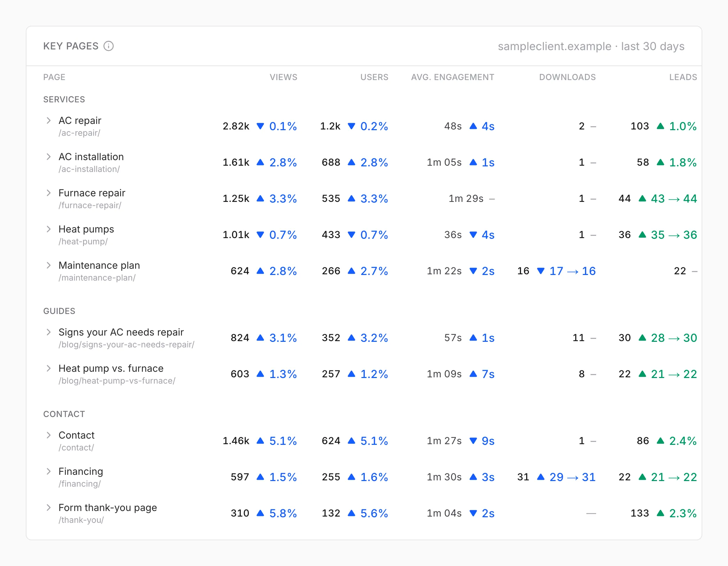Click the down triangle for Heat pumps users

[x=351, y=235]
